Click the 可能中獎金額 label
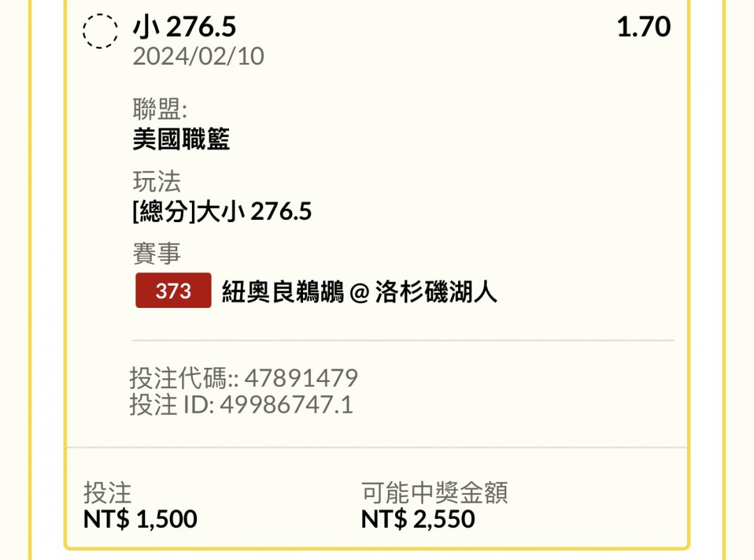Screen dimensions: 754x560 coord(434,493)
